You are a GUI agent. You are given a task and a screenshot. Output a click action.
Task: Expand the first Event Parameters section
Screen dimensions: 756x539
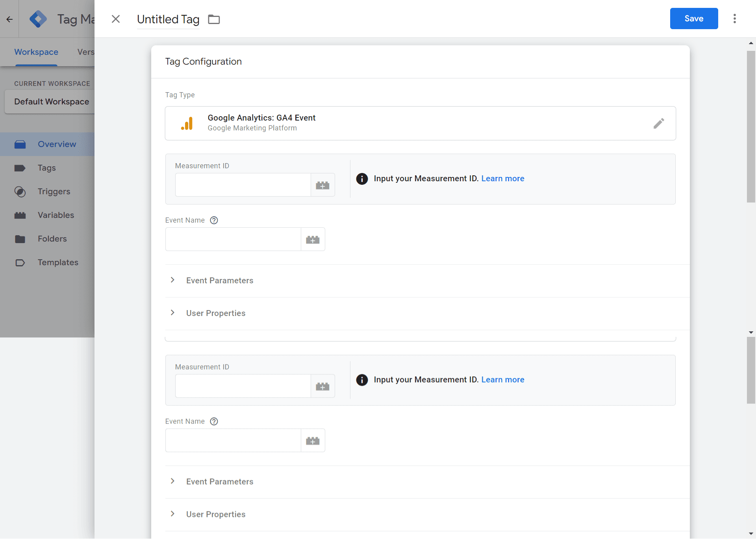(219, 281)
